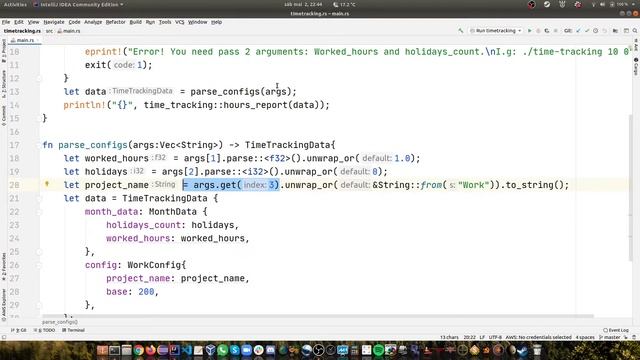Viewport: 640px width, 360px height.
Task: Start debugging with the bug icon
Action: click(x=538, y=31)
